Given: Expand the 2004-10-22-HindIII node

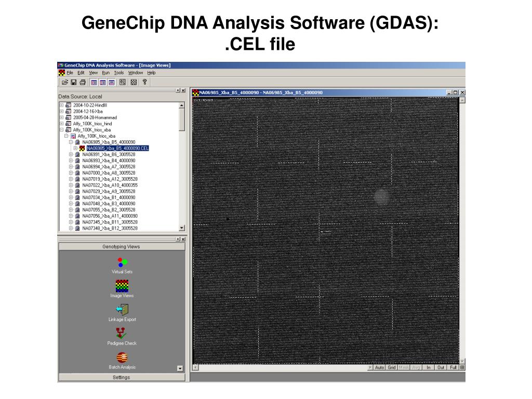Looking at the screenshot, I should pos(61,105).
